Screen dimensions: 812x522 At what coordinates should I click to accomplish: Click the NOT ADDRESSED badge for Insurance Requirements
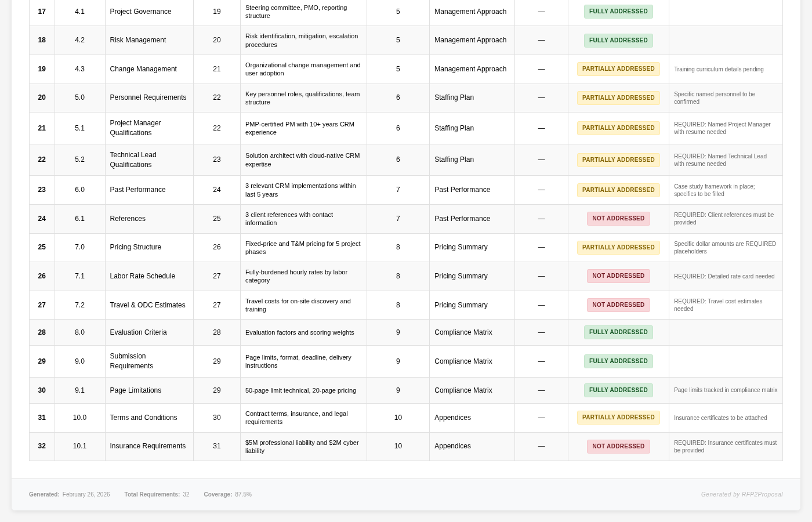point(618,447)
